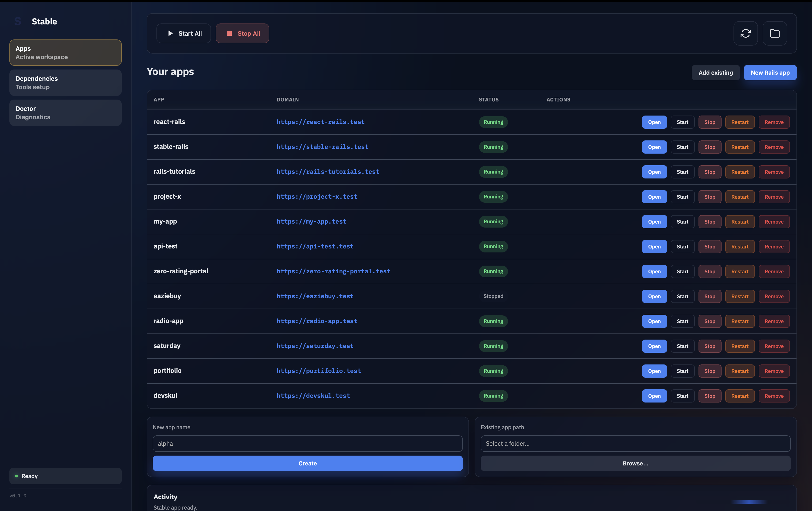The height and width of the screenshot is (511, 812).
Task: Click the Add existing button
Action: pos(716,73)
